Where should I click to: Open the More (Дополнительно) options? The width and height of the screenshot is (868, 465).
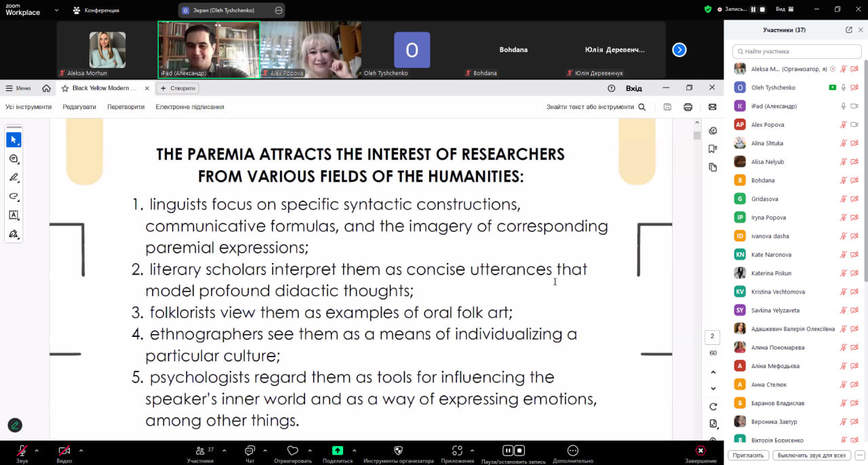[x=573, y=454]
